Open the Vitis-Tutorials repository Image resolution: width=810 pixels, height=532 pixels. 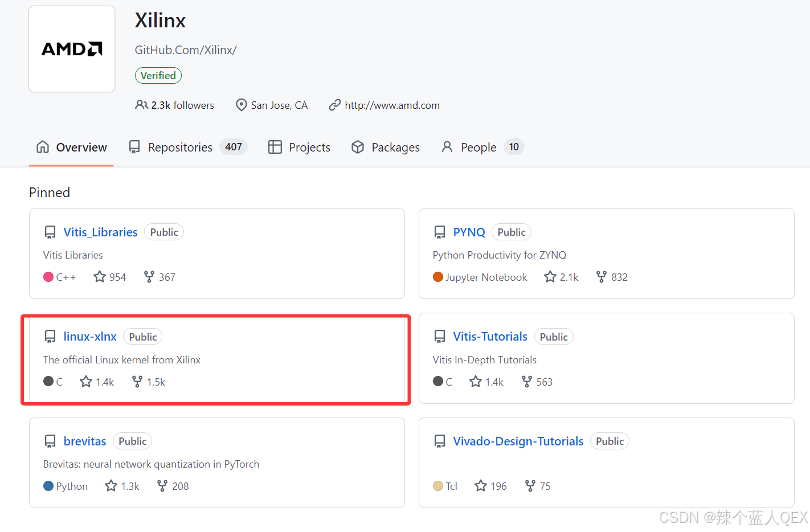click(490, 337)
